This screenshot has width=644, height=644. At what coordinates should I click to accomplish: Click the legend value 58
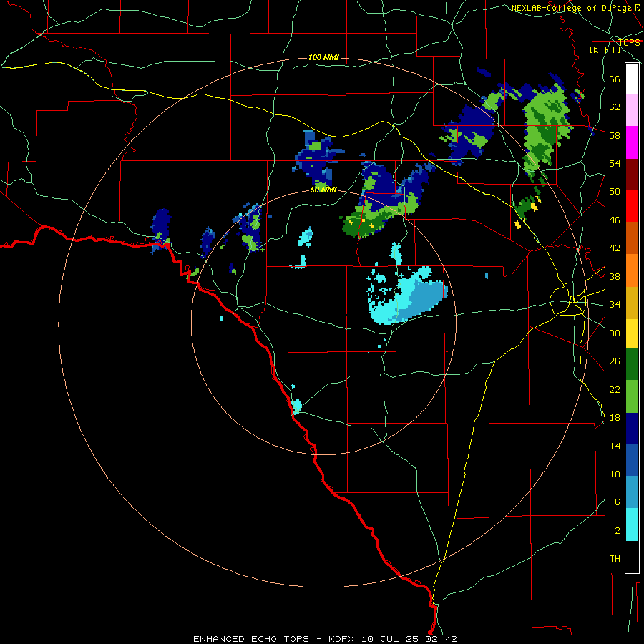tap(615, 135)
